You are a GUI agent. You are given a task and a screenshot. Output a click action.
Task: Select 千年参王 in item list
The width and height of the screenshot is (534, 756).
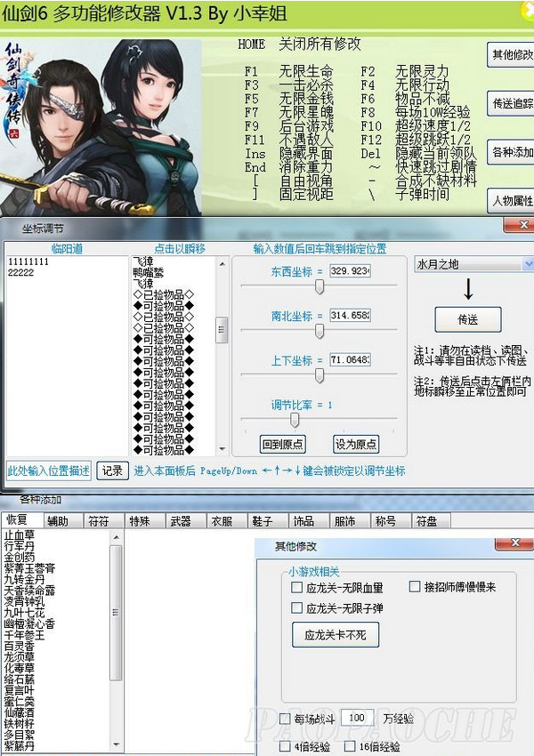click(24, 635)
